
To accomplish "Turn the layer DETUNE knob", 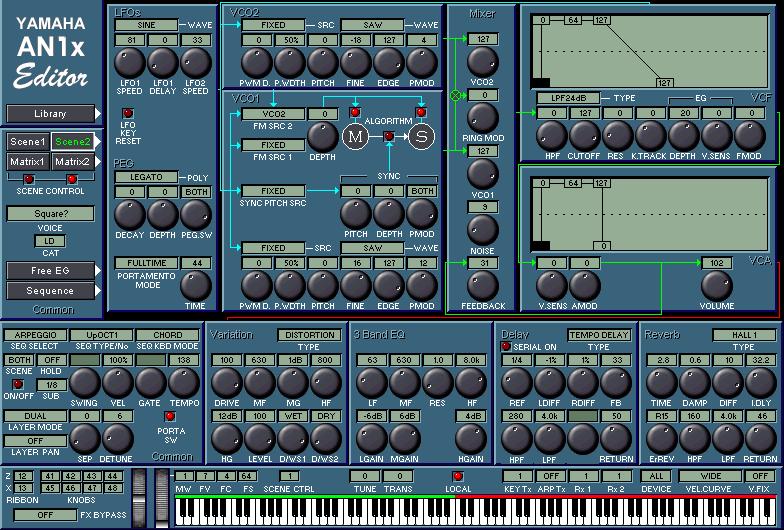I will pos(118,438).
